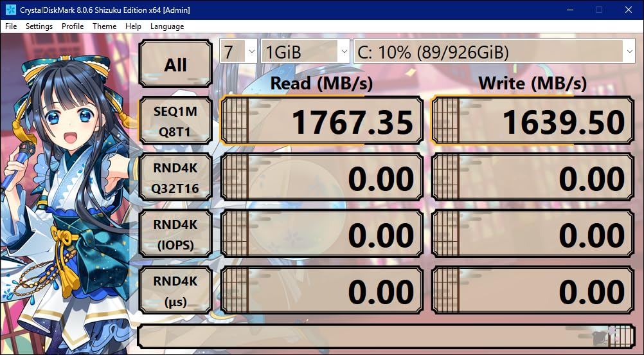The height and width of the screenshot is (355, 644).
Task: Start the RND4K (IOPS) test
Action: click(x=175, y=234)
